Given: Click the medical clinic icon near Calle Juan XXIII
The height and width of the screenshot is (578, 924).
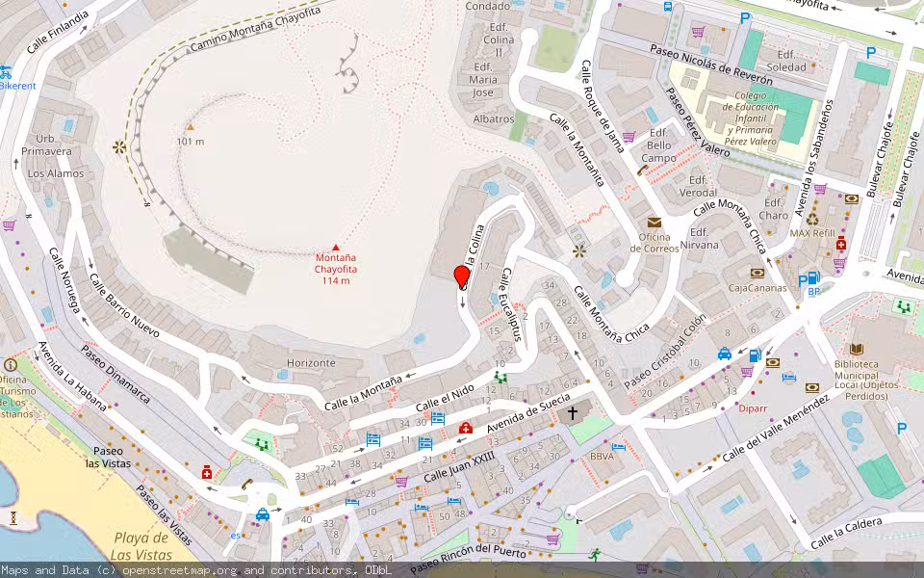Looking at the screenshot, I should click(205, 472).
